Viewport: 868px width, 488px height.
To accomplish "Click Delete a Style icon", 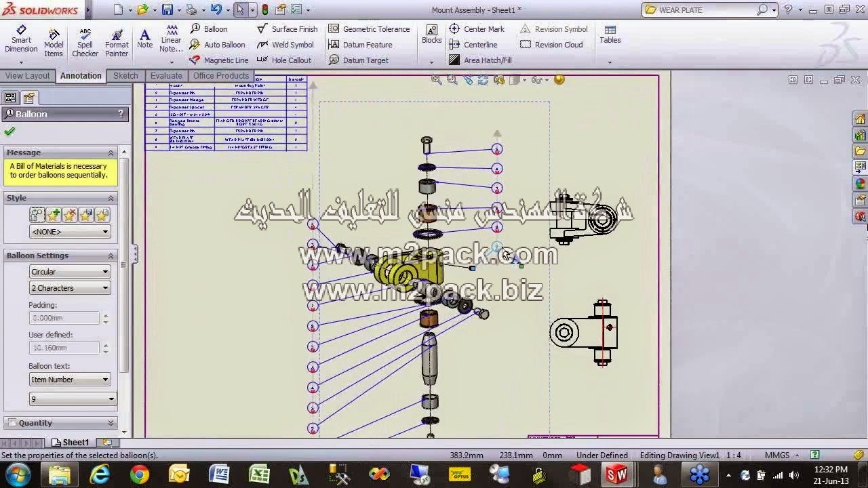I will click(x=70, y=215).
